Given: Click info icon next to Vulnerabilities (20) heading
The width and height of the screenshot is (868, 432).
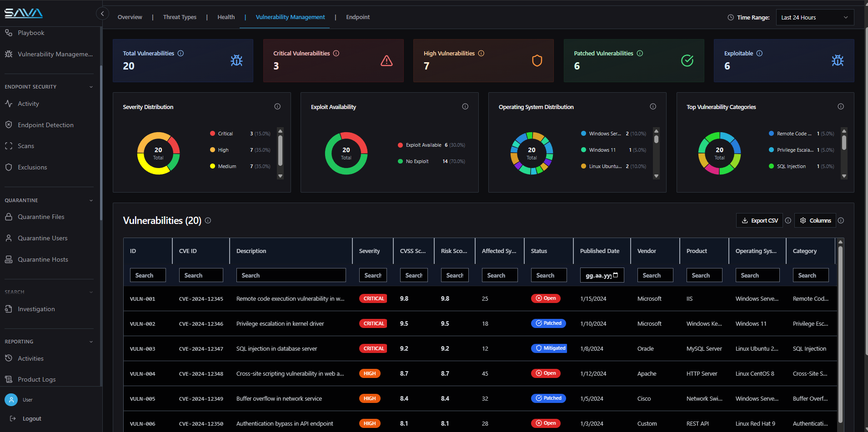Looking at the screenshot, I should pos(208,220).
